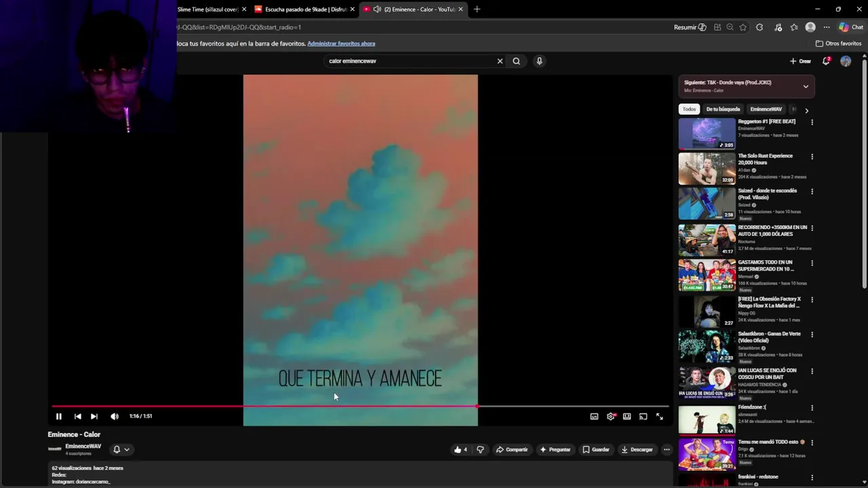Cast the video to a TV

pos(643,416)
